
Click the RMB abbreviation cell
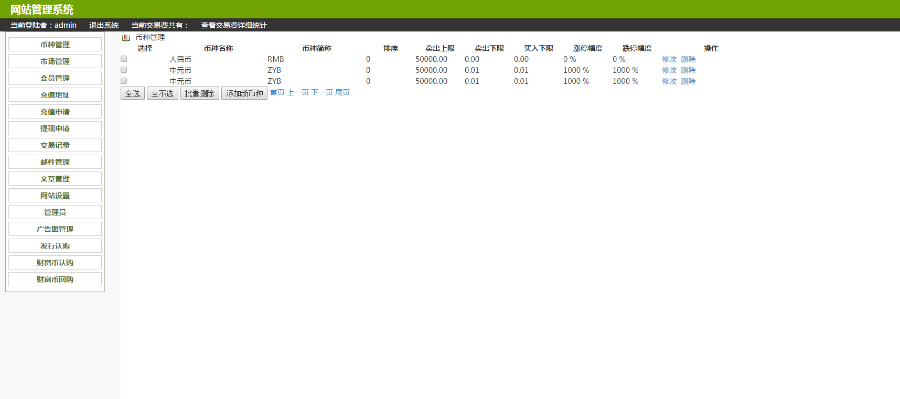[x=276, y=59]
